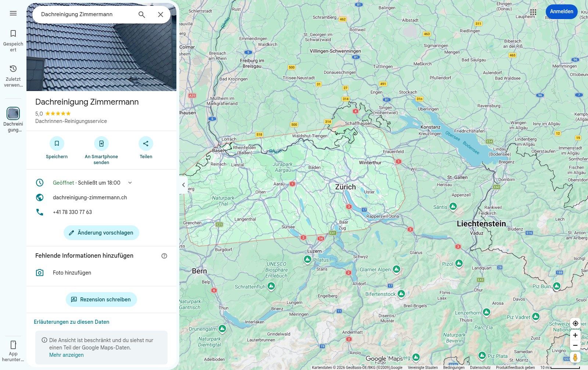The height and width of the screenshot is (370, 588).
Task: Expand opening hours dropdown chevron
Action: 130,183
